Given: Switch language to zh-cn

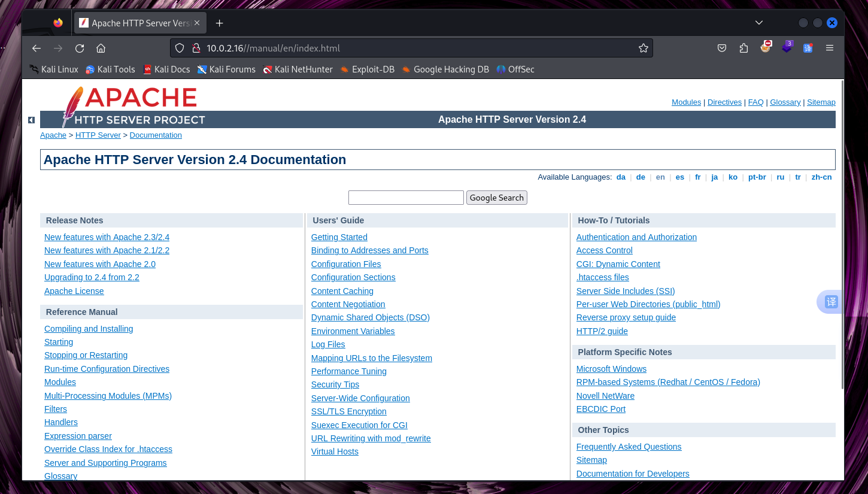Looking at the screenshot, I should click(821, 177).
